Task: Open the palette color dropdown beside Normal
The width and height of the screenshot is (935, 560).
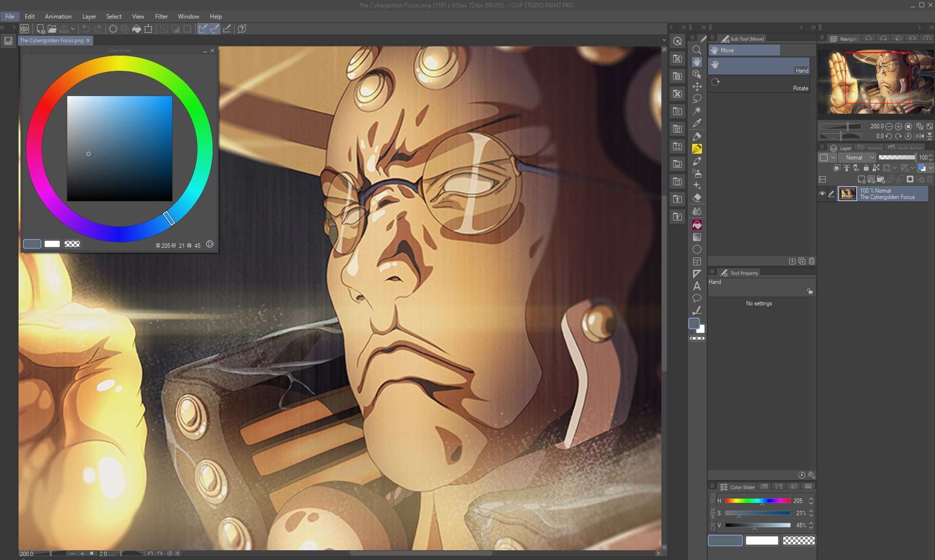Action: point(828,157)
